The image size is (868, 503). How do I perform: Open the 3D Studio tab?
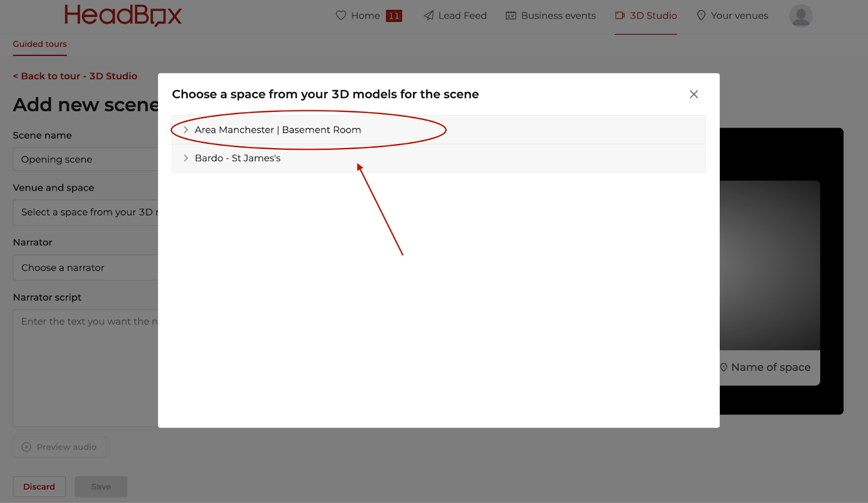(x=653, y=16)
